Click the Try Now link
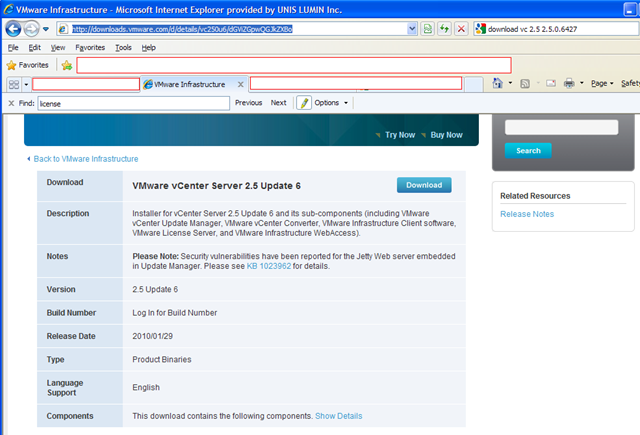 [x=400, y=135]
